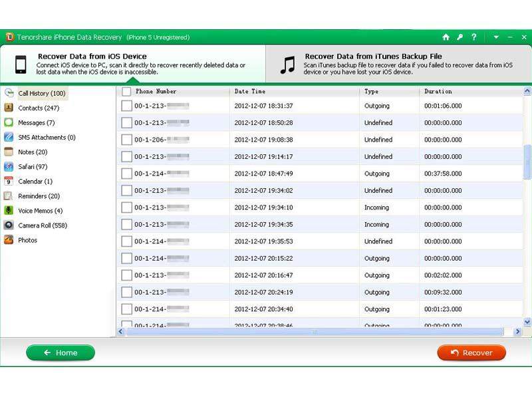This screenshot has width=532, height=399.
Task: Click the Safari compass icon
Action: pos(9,166)
